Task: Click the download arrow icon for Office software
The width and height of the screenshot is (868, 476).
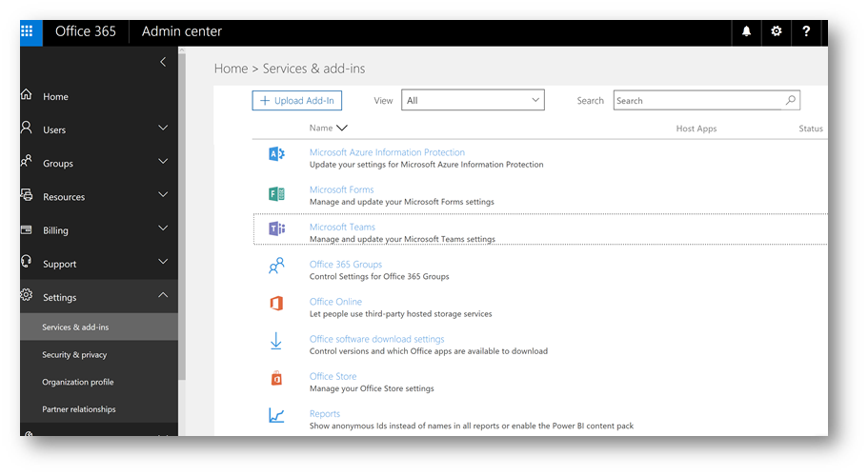Action: (275, 341)
